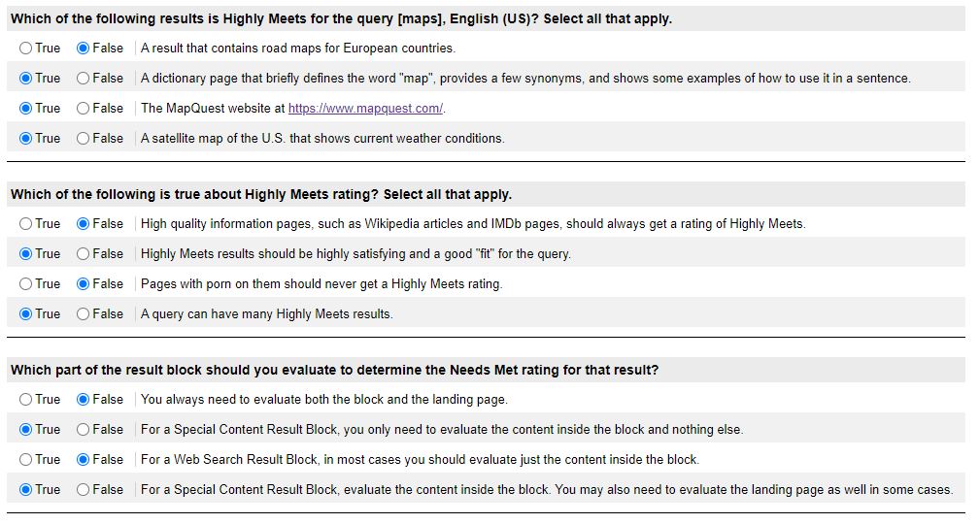The image size is (980, 524).
Task: Click True for dictionary page defining map
Action: (25, 78)
